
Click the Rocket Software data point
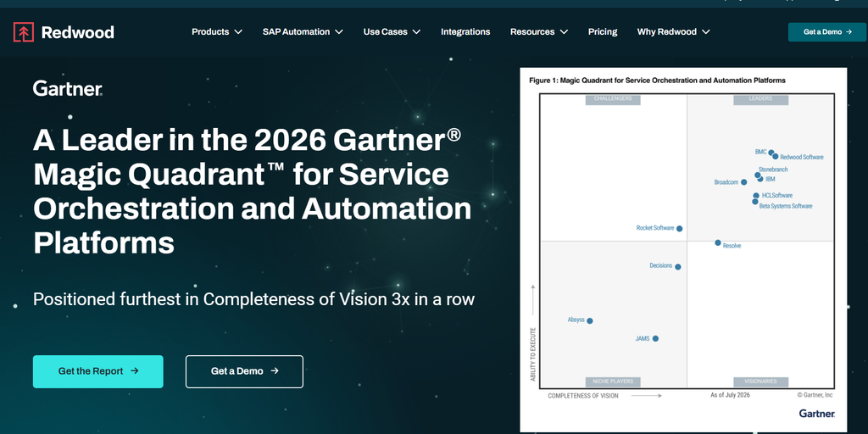click(679, 229)
